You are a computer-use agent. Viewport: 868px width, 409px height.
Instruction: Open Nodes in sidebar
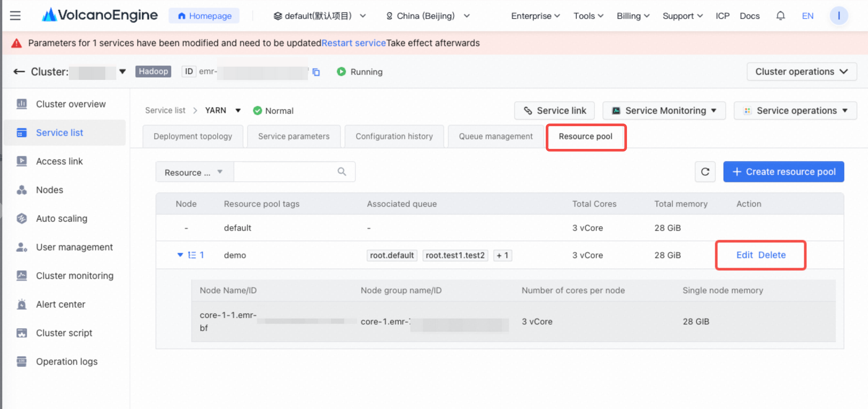[64, 190]
